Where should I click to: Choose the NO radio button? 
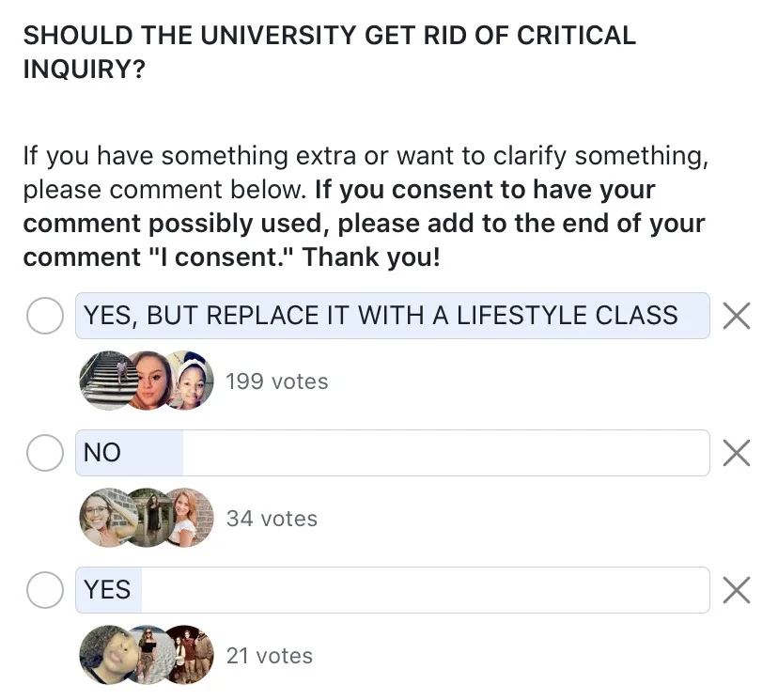45,453
